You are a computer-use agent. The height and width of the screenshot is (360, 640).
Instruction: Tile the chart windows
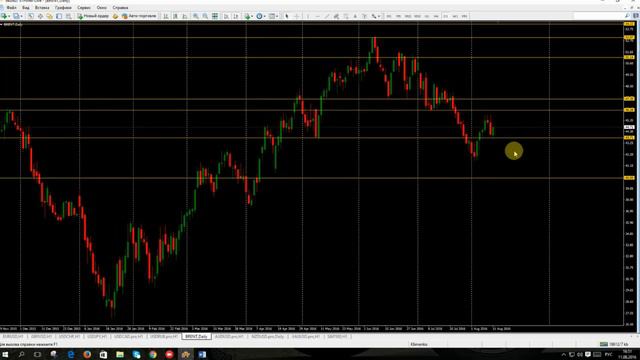[x=215, y=16]
